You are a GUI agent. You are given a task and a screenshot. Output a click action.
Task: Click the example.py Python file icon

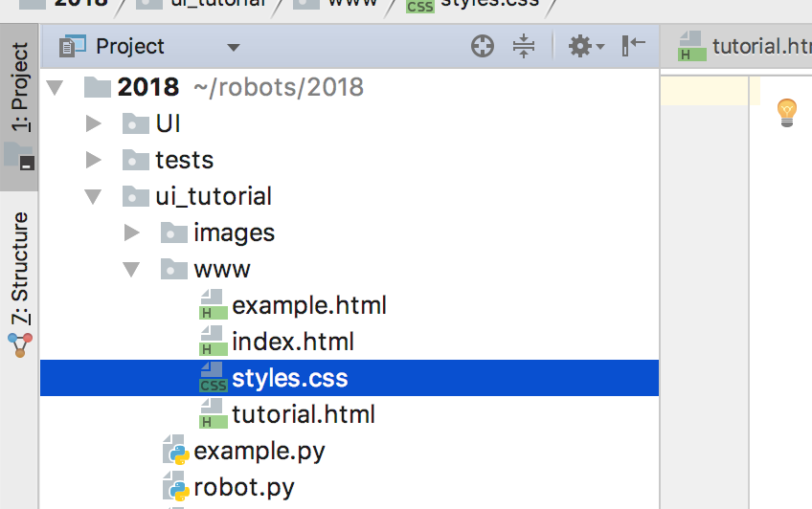click(176, 450)
